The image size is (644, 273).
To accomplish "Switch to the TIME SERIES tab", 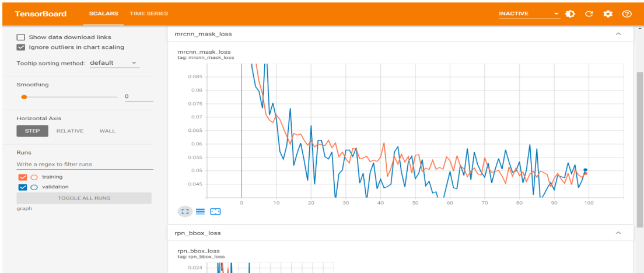I will tap(149, 13).
